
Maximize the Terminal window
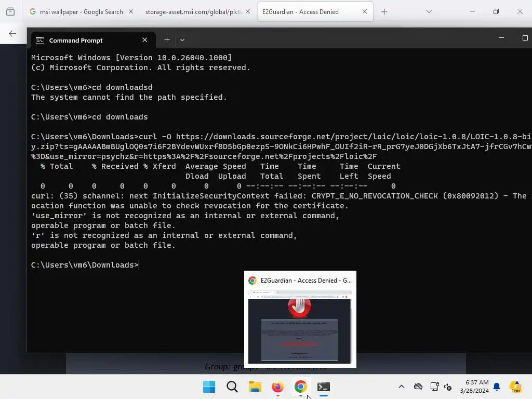(x=525, y=37)
